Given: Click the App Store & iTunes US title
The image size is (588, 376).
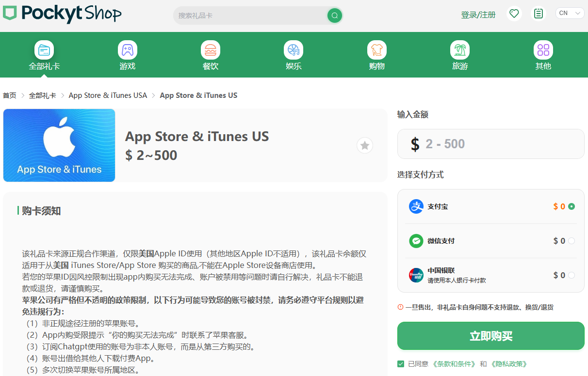Looking at the screenshot, I should (197, 137).
